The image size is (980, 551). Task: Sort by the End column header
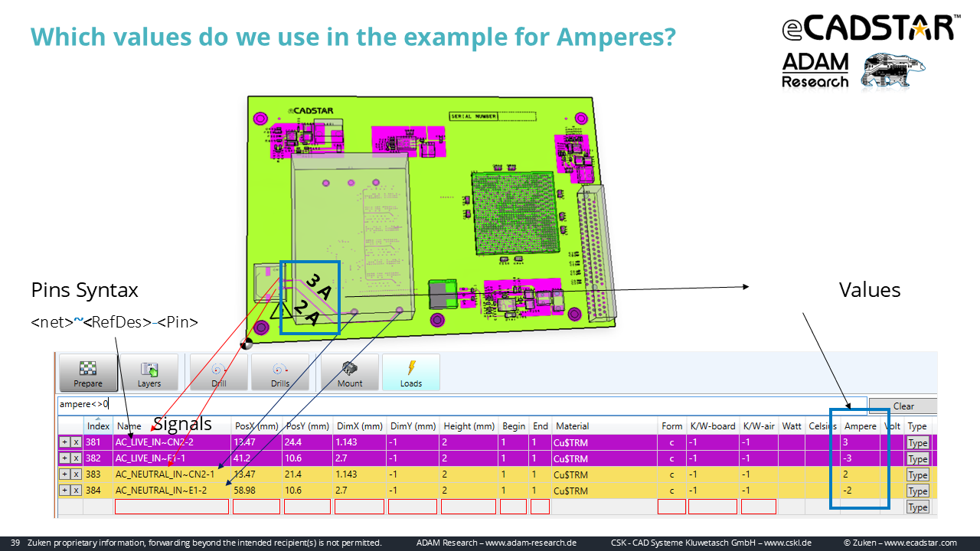point(541,426)
